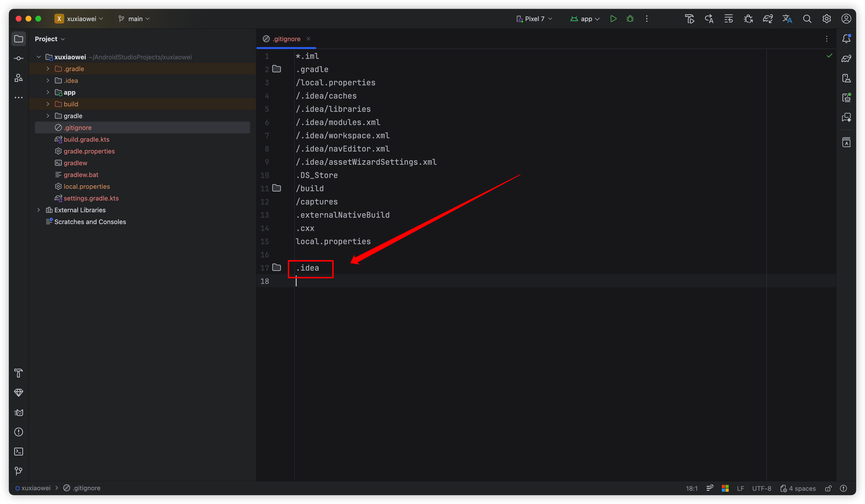Click the Search Everywhere magnifier icon
Screen dimensions: 865x504
coord(807,19)
